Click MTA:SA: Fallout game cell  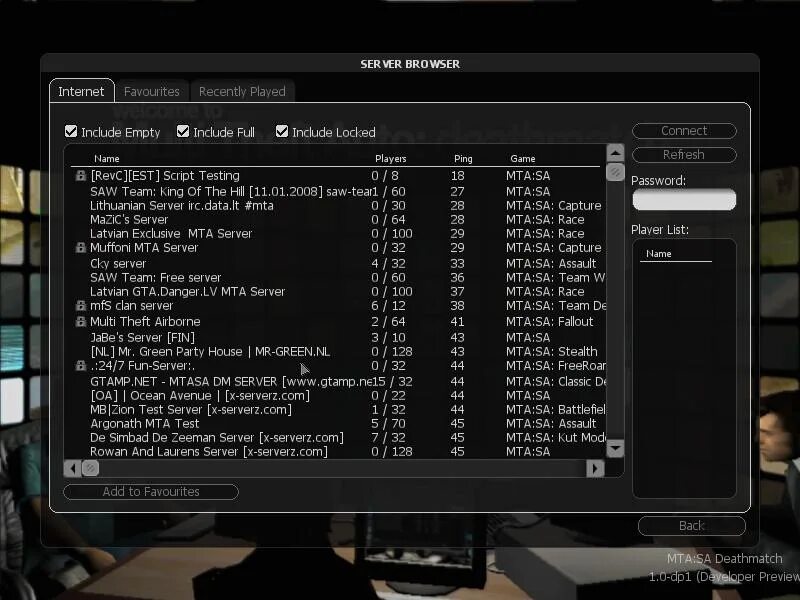(549, 321)
